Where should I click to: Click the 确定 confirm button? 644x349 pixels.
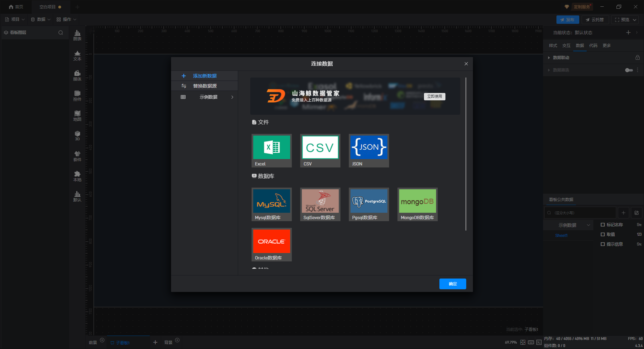(x=453, y=284)
